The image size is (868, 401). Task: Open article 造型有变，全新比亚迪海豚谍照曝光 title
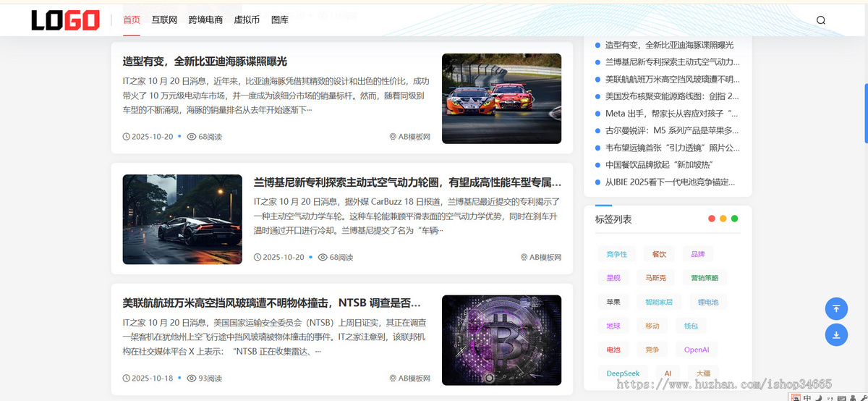[x=205, y=62]
